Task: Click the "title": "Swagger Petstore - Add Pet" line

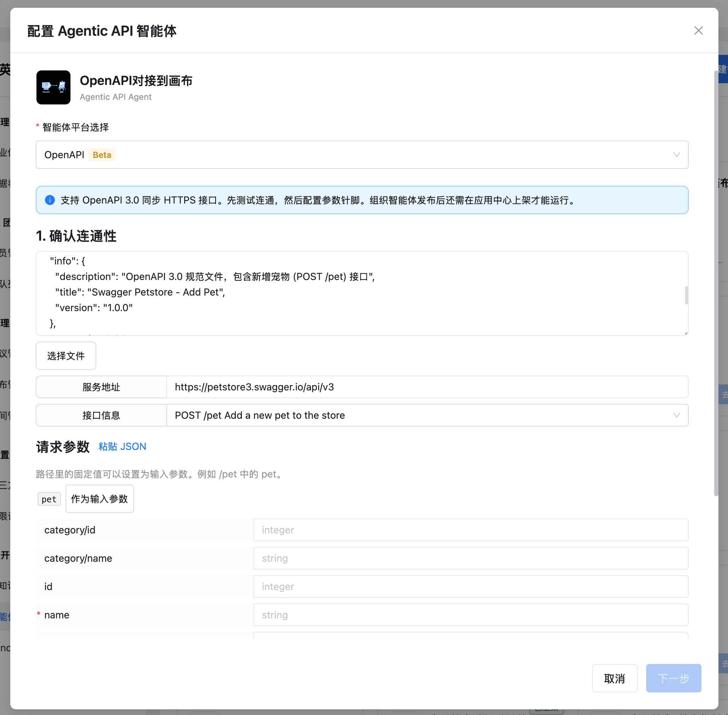Action: (x=140, y=292)
